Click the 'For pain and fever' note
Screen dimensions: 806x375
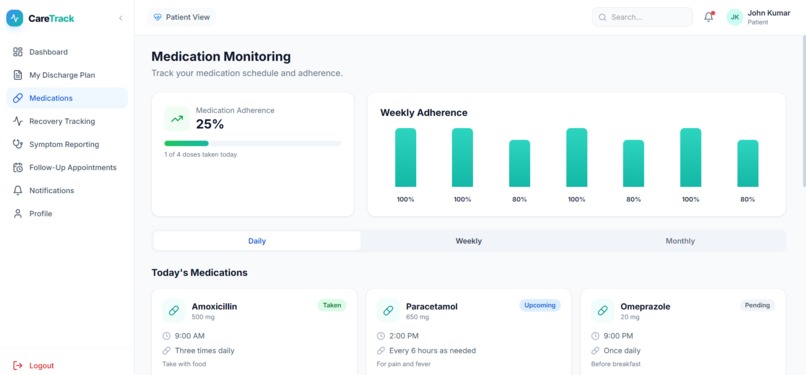(x=404, y=364)
